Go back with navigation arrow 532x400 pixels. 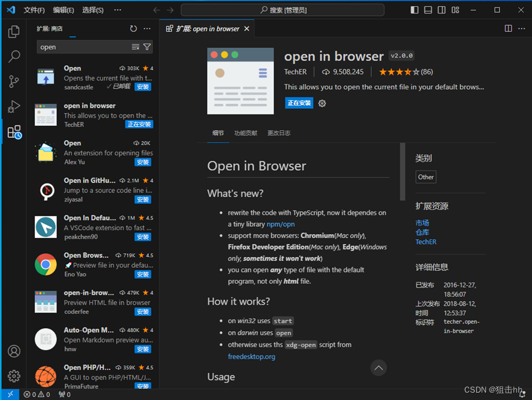156,10
